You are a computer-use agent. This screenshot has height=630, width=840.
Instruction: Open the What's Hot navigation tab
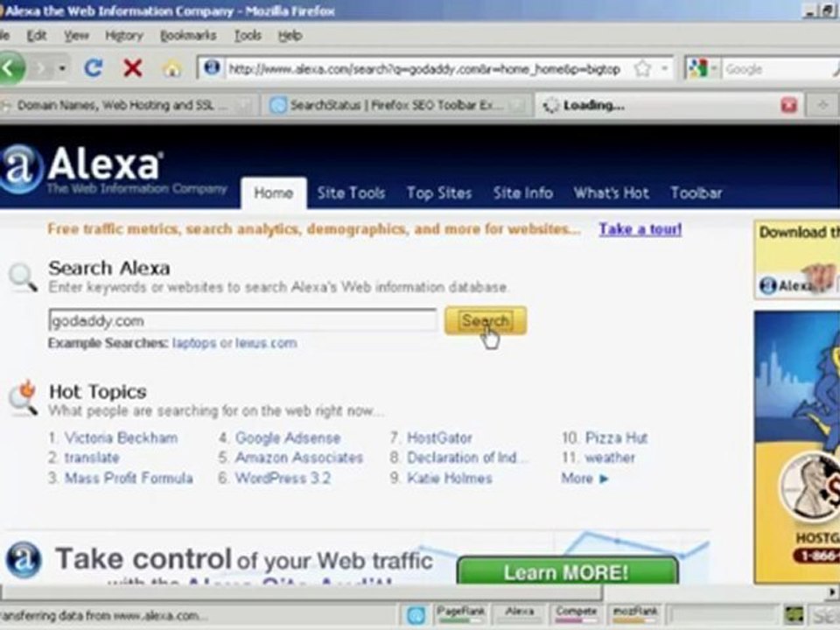click(612, 193)
